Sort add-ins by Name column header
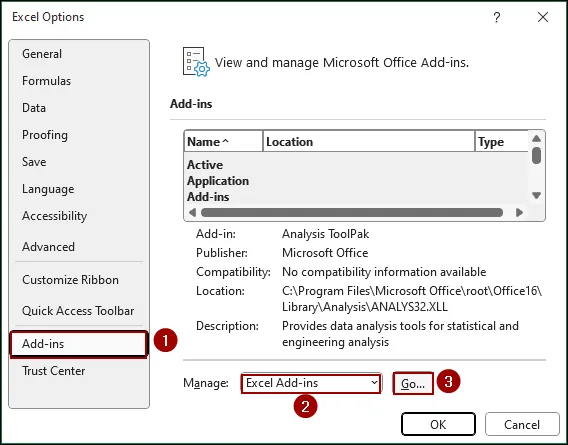The height and width of the screenshot is (445, 568). [x=224, y=142]
